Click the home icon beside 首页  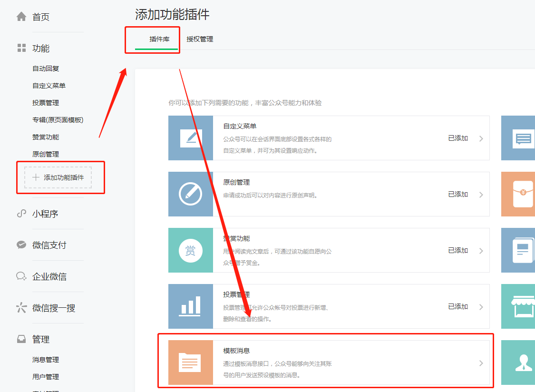coord(21,16)
